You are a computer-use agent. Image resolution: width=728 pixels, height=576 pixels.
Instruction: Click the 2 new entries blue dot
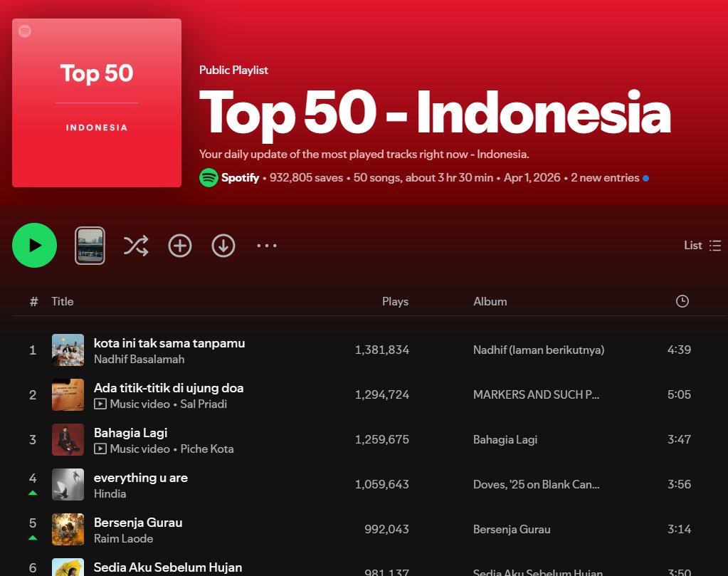point(645,178)
